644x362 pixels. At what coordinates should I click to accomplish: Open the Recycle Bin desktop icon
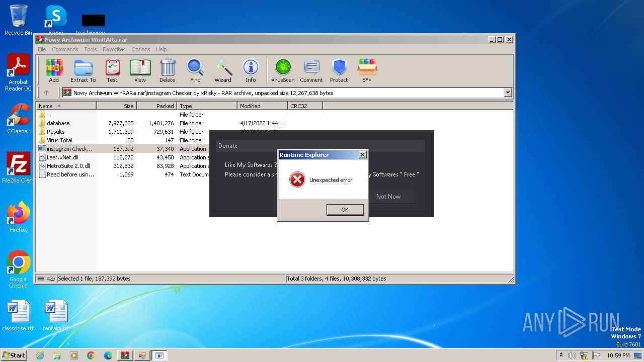click(x=18, y=20)
